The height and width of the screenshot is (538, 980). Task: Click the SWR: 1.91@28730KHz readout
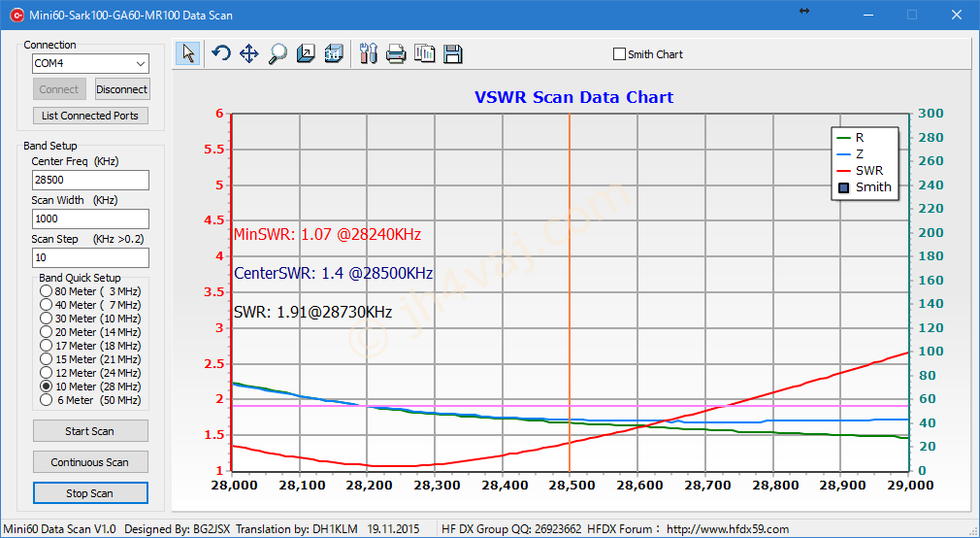coord(313,312)
